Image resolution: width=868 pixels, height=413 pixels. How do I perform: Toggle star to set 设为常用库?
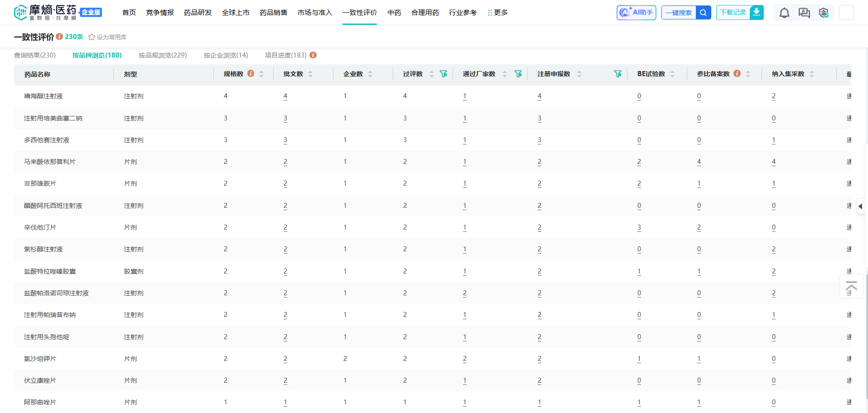[x=92, y=37]
